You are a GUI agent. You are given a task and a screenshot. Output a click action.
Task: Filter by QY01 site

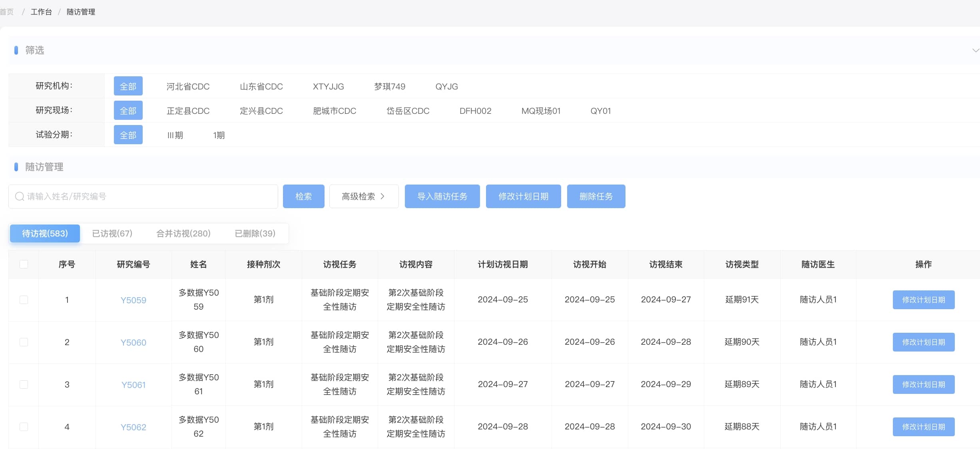pyautogui.click(x=601, y=111)
